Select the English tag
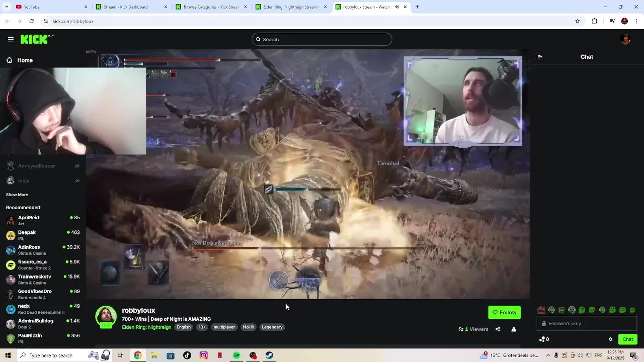 tap(184, 327)
